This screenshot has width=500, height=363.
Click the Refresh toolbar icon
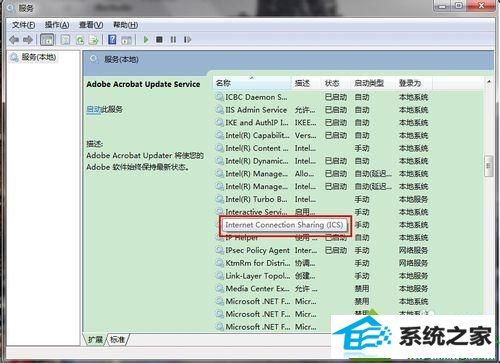(80, 40)
